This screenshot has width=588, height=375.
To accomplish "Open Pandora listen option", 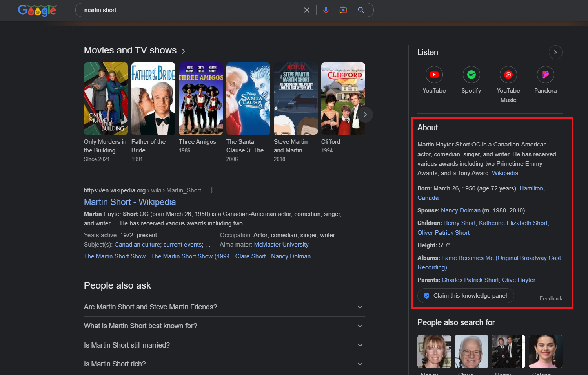I will (545, 80).
